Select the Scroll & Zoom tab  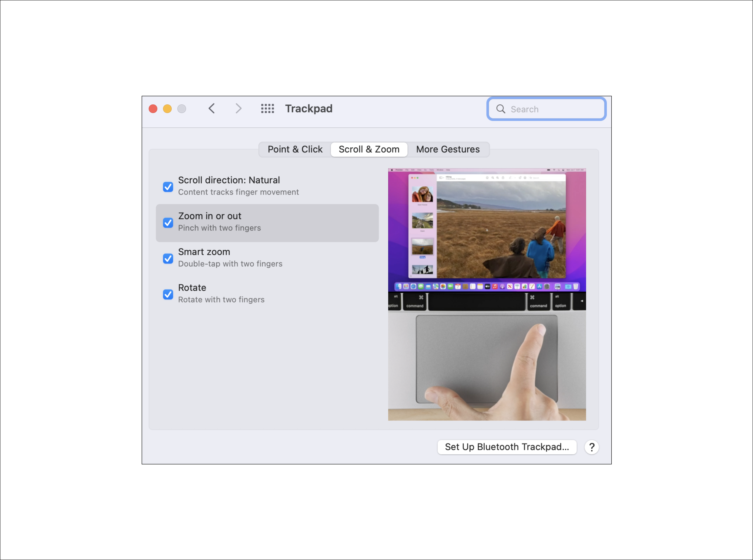tap(369, 149)
